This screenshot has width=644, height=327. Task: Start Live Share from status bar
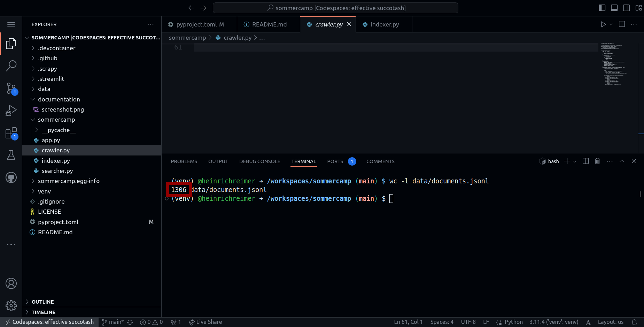click(205, 322)
